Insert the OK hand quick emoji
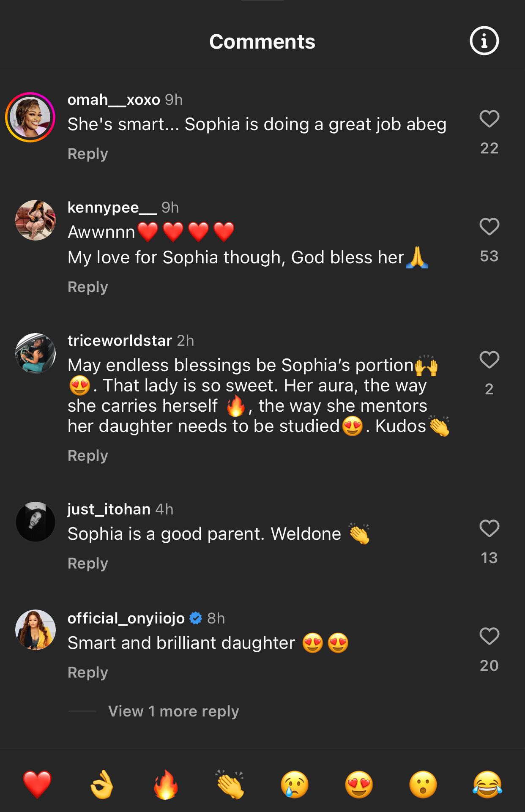The height and width of the screenshot is (812, 525). pyautogui.click(x=101, y=784)
